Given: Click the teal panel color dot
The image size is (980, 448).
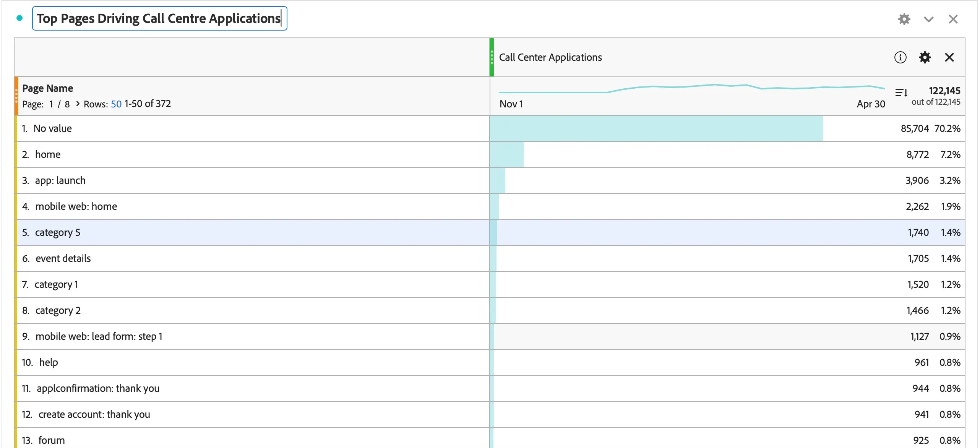Looking at the screenshot, I should point(19,18).
